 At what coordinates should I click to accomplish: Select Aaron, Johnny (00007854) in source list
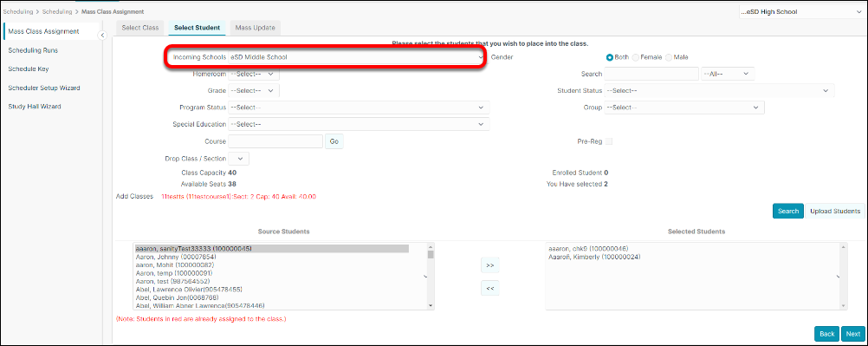(x=176, y=258)
